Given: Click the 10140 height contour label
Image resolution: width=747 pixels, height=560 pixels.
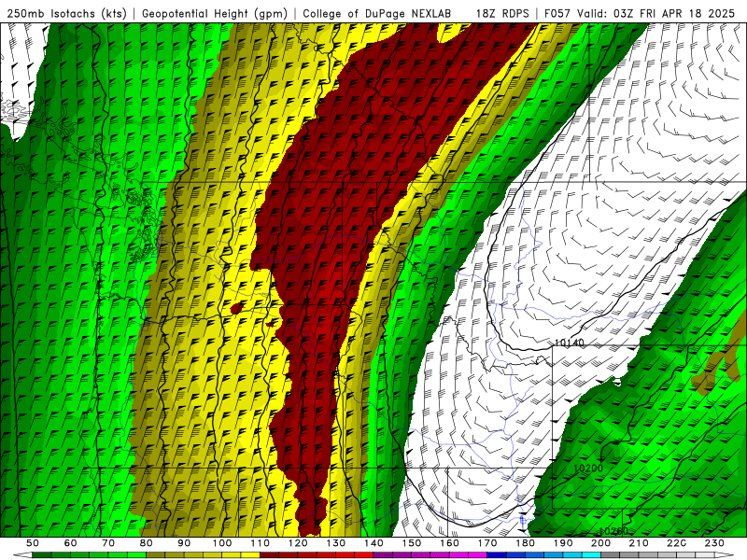Looking at the screenshot, I should (x=570, y=343).
